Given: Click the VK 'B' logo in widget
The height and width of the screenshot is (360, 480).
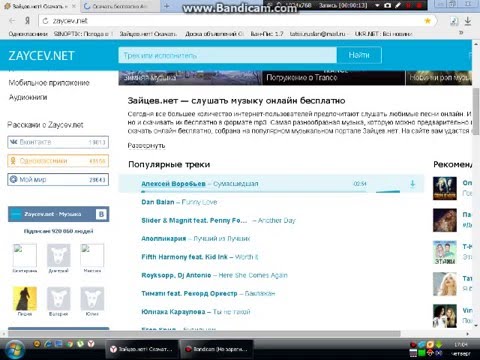Looking at the screenshot, I should 101,214.
